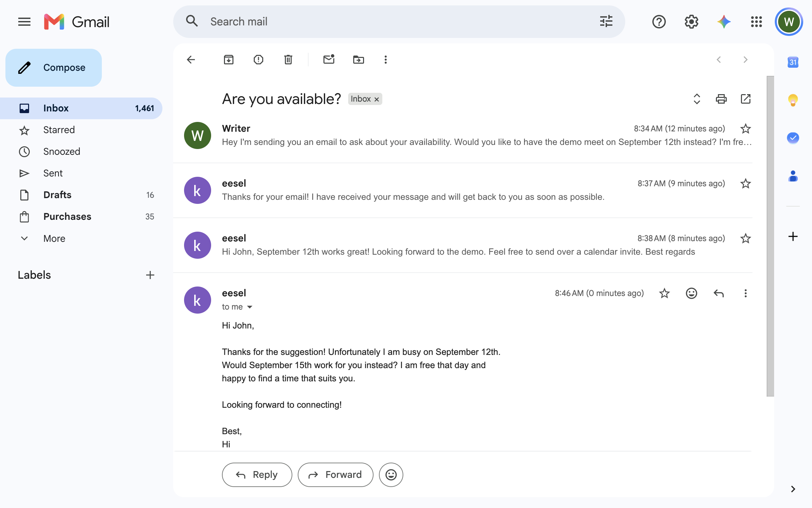Delete the conversation with trash icon
The image size is (812, 508).
[288, 60]
